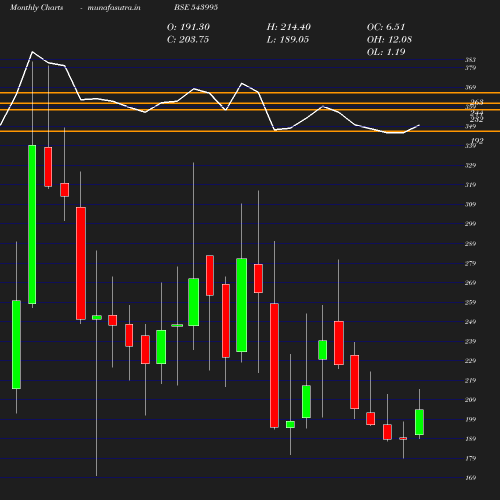Select the low value "L: 189.05"
The width and height of the screenshot is (500, 500).
(288, 40)
